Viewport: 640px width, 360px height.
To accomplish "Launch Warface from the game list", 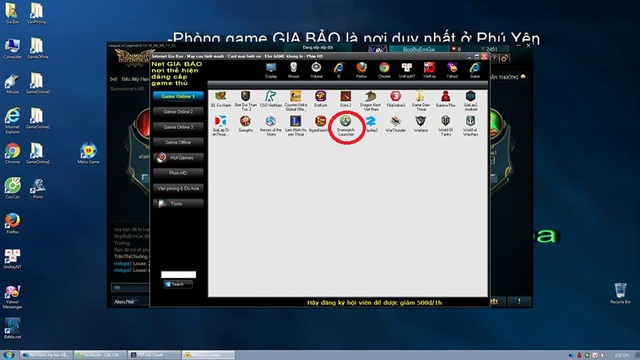I will (x=420, y=124).
